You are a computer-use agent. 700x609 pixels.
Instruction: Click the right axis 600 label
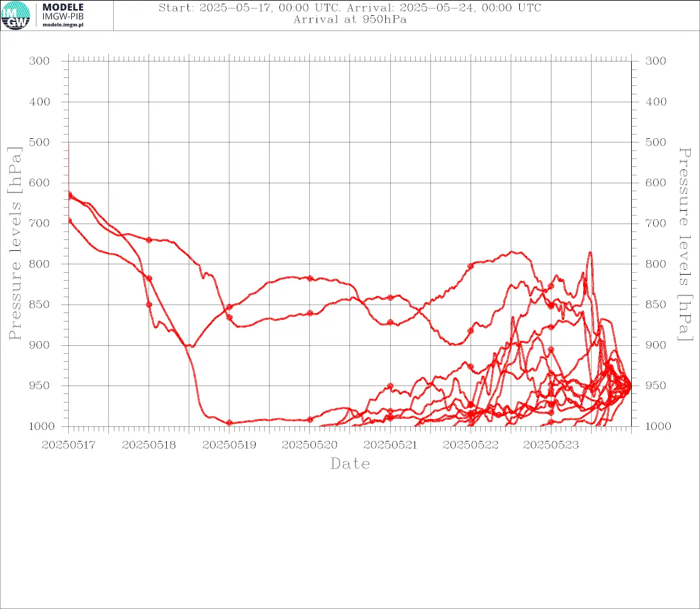pyautogui.click(x=656, y=183)
